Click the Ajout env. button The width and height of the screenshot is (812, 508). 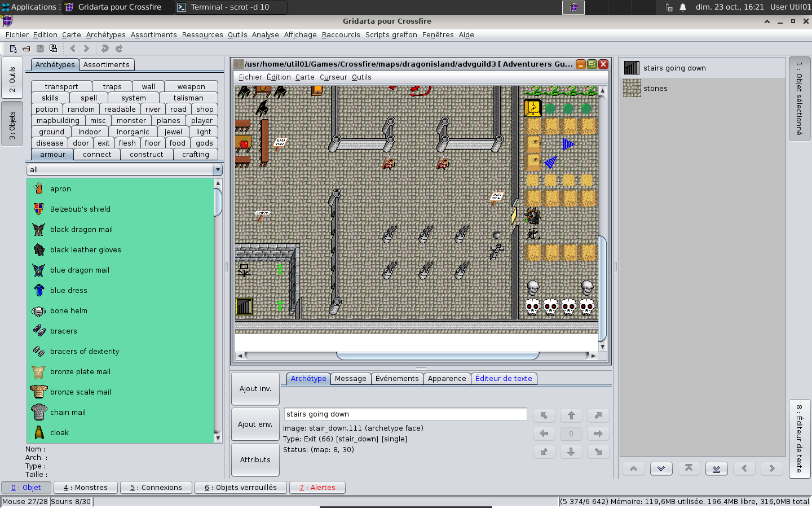pyautogui.click(x=255, y=424)
